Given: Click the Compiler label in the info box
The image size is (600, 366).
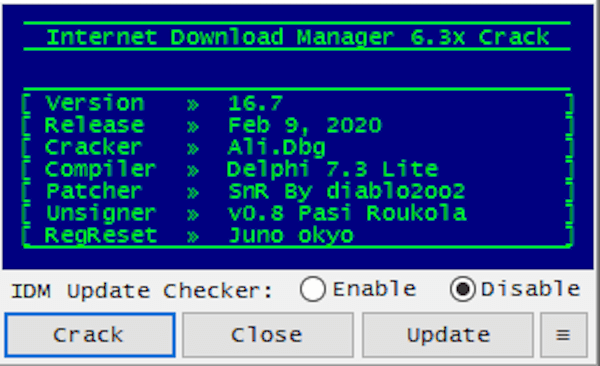Looking at the screenshot, I should point(100,170).
